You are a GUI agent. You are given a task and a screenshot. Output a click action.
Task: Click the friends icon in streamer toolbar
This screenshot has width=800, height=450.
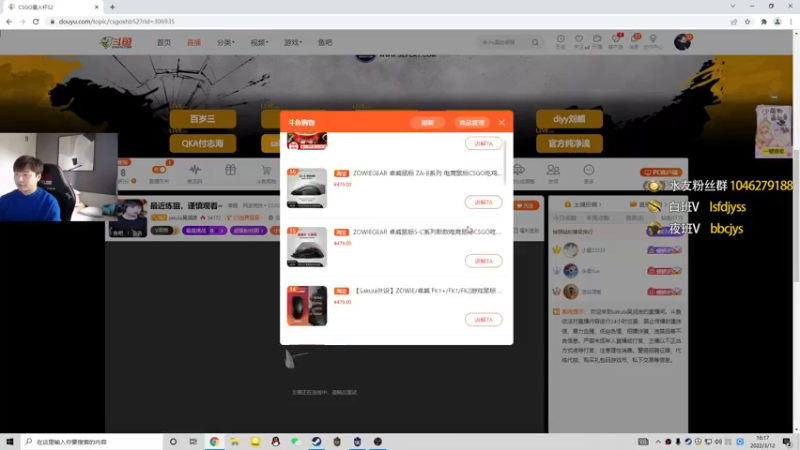[553, 170]
